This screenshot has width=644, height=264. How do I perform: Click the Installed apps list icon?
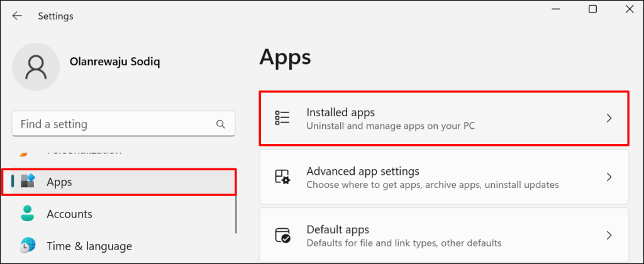tap(282, 118)
